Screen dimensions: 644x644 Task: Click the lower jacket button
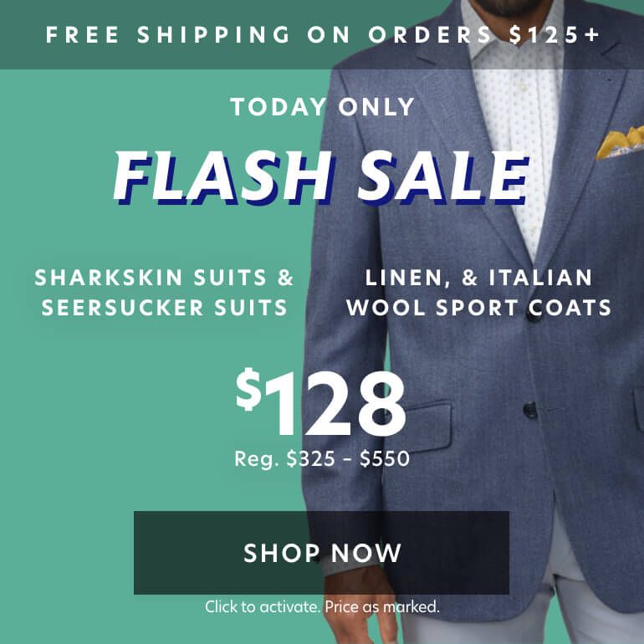(x=530, y=411)
